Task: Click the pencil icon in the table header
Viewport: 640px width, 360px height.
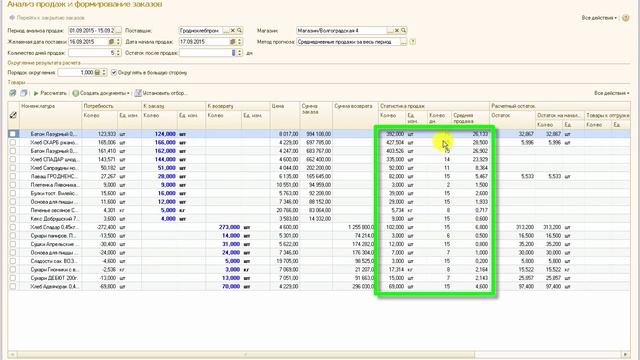Action: (13, 115)
